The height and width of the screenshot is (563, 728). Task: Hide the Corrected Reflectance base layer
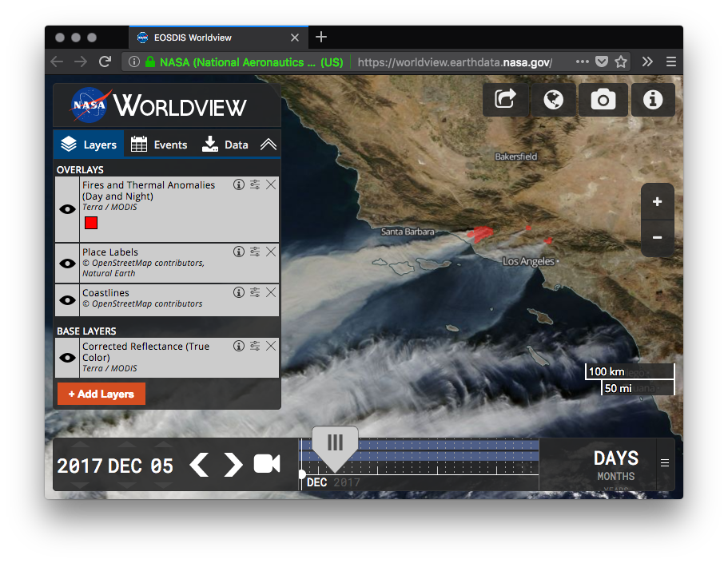(67, 358)
